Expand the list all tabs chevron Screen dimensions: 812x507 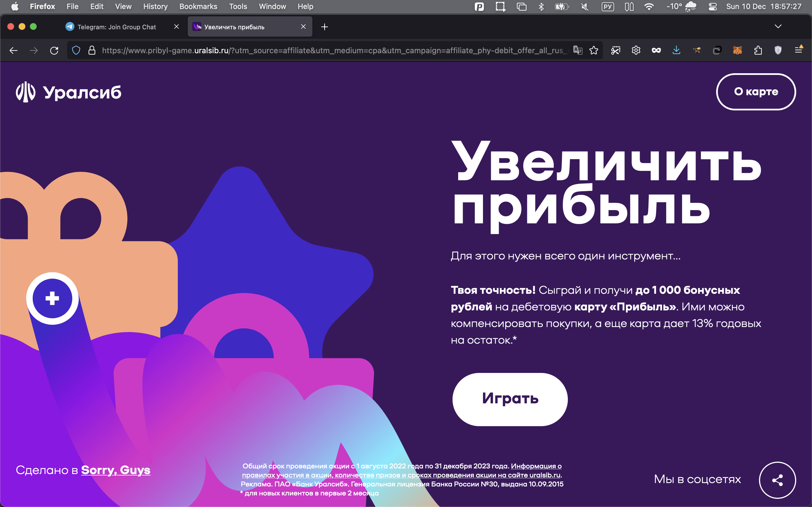click(778, 26)
